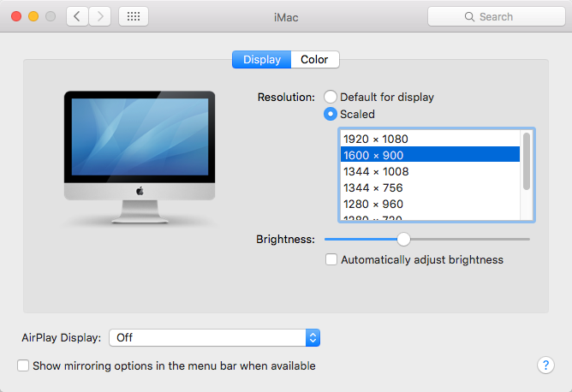Open the AirPlay Display dropdown
Image resolution: width=572 pixels, height=392 pixels.
click(x=214, y=338)
